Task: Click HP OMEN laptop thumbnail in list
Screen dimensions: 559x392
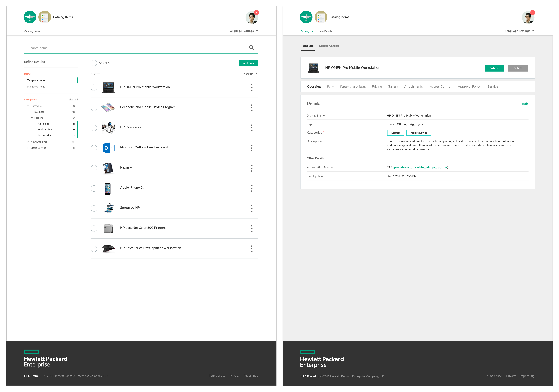Action: pos(108,88)
